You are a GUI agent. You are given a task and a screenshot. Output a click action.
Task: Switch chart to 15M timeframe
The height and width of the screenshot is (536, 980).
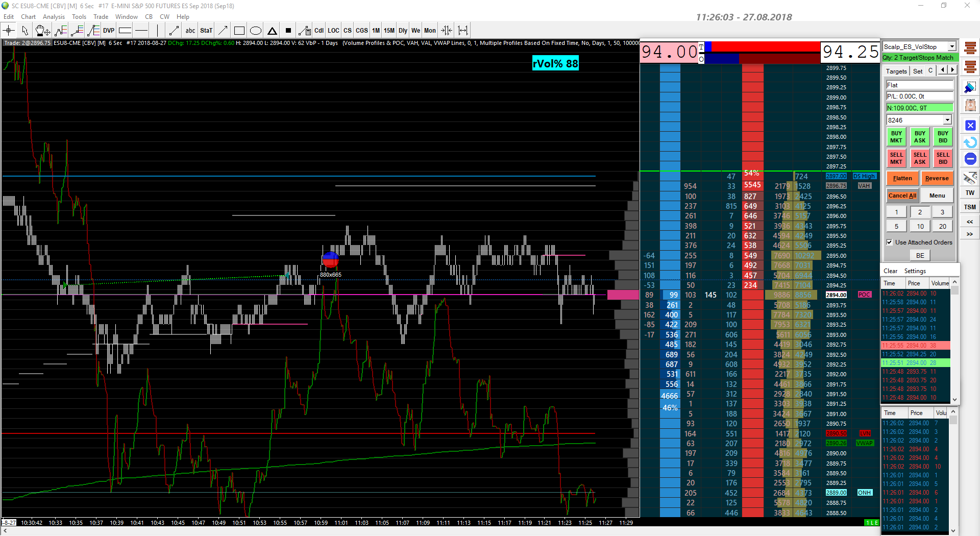[x=389, y=31]
